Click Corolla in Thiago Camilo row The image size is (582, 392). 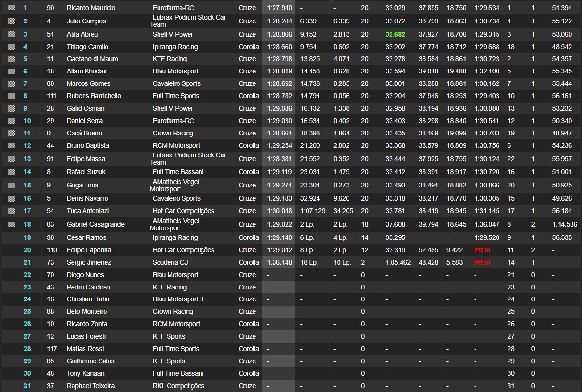pos(249,47)
